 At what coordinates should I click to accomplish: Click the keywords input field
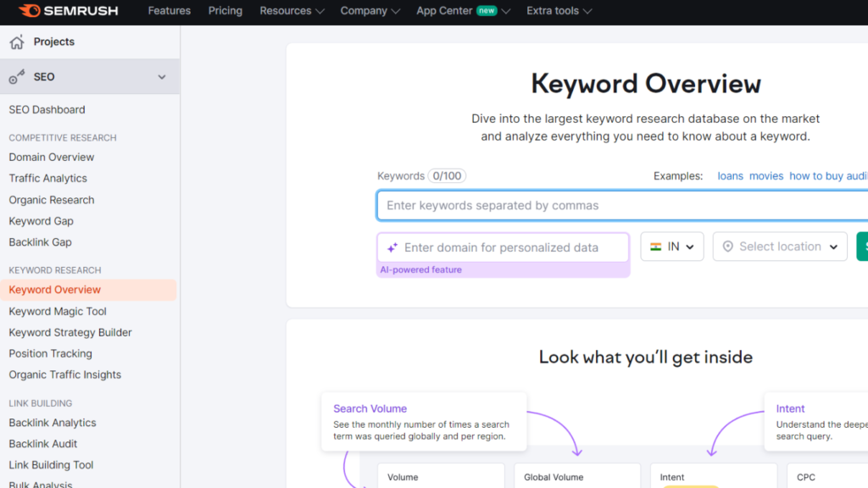tap(622, 205)
